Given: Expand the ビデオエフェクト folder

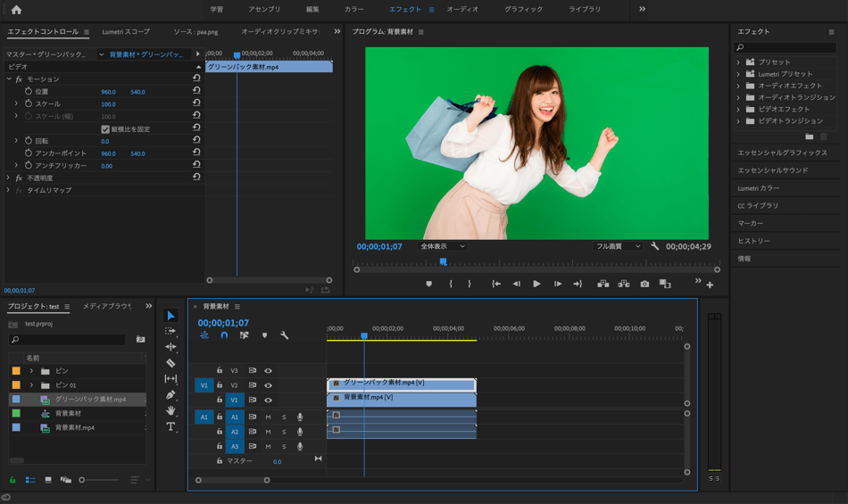Looking at the screenshot, I should (x=738, y=109).
